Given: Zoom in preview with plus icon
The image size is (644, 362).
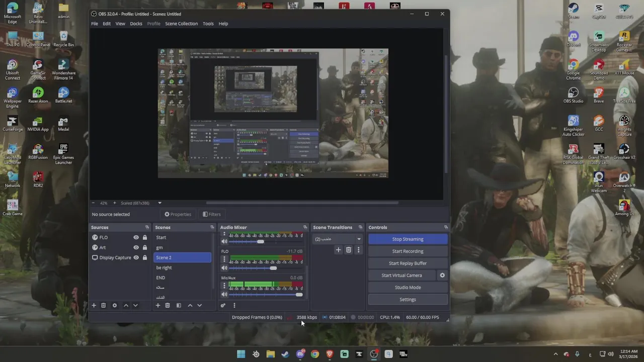Looking at the screenshot, I should pos(114,203).
